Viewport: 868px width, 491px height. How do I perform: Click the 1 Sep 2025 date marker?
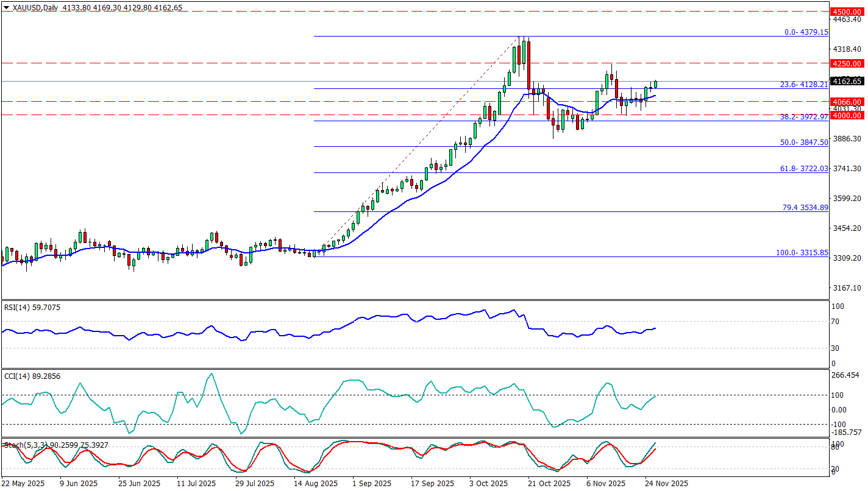(373, 484)
